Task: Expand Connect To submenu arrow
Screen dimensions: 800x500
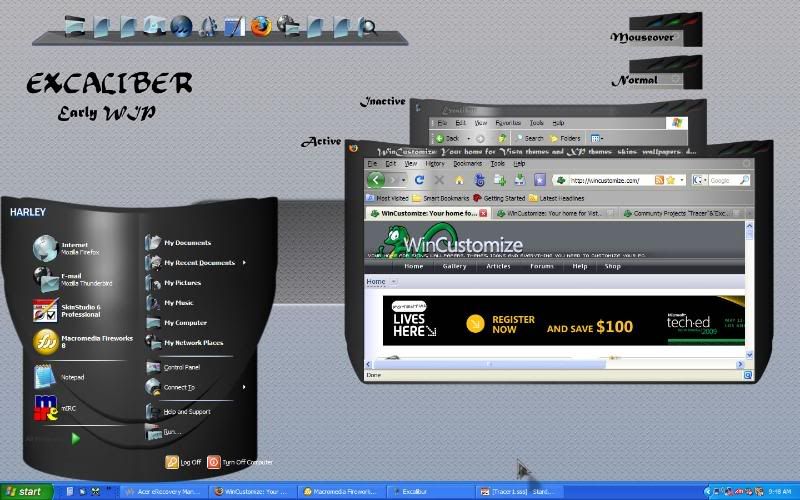Action: [244, 387]
